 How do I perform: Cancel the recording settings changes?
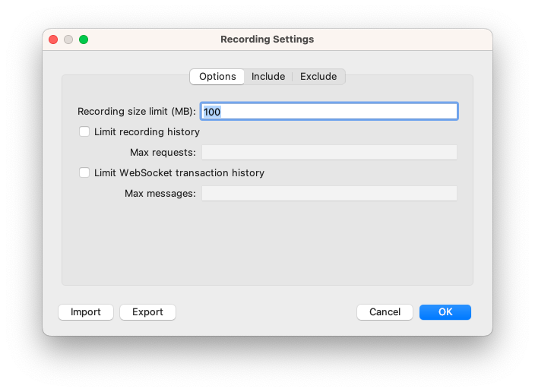[385, 312]
